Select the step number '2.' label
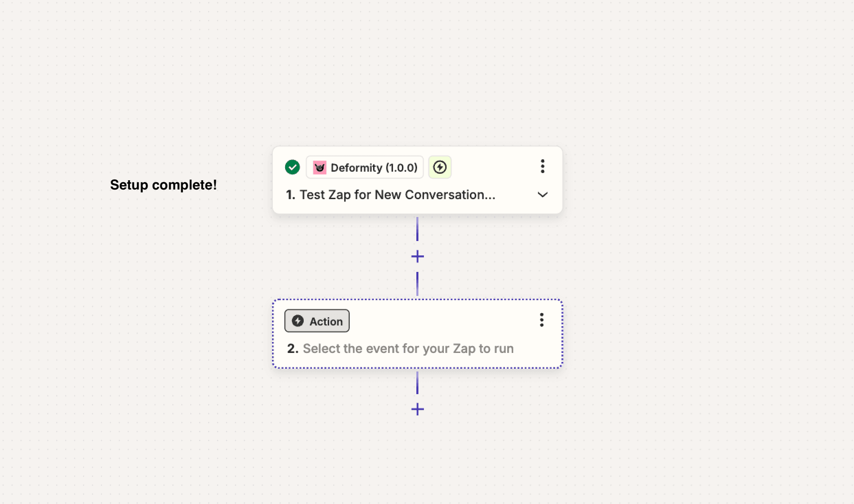Viewport: 854px width, 504px height. [x=293, y=348]
